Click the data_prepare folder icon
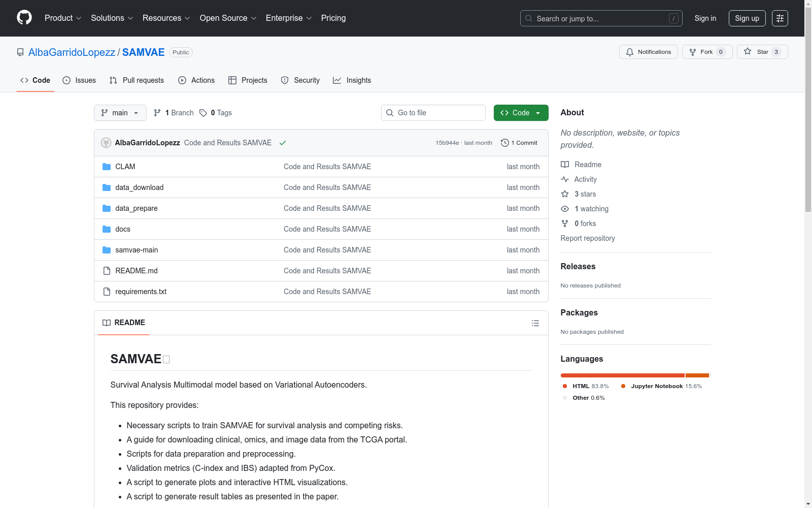Viewport: 812px width, 508px height. tap(107, 208)
